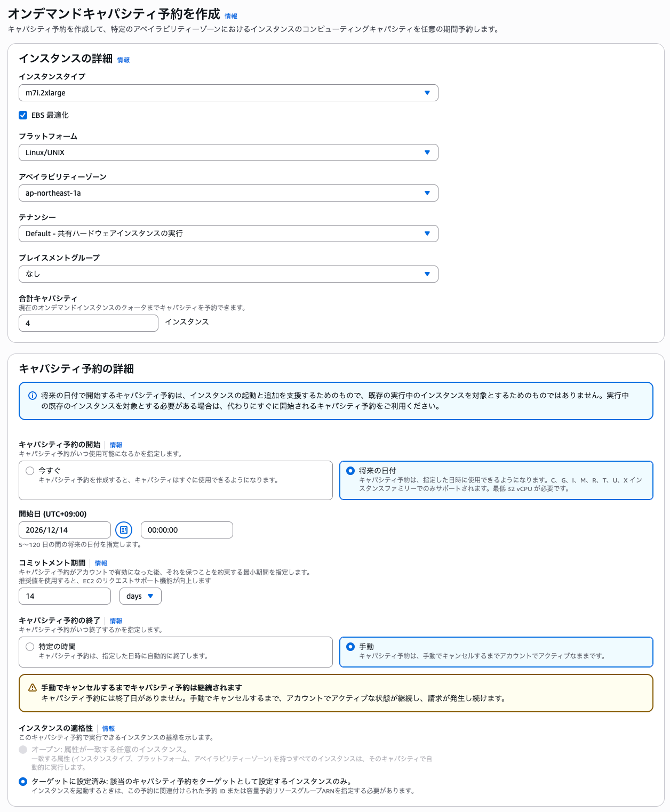
Task: Click the start time field 00:00:00
Action: pos(187,530)
